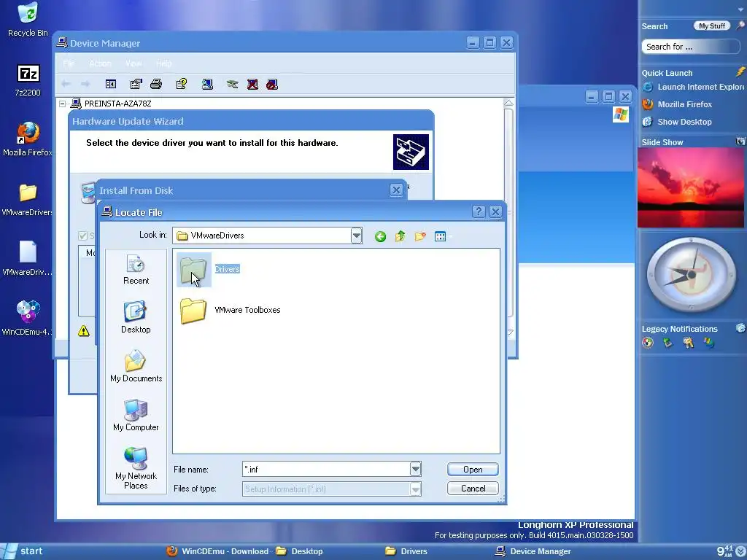Click Show Desktop in Quick Launch sidebar
The height and width of the screenshot is (560, 747).
(x=677, y=122)
